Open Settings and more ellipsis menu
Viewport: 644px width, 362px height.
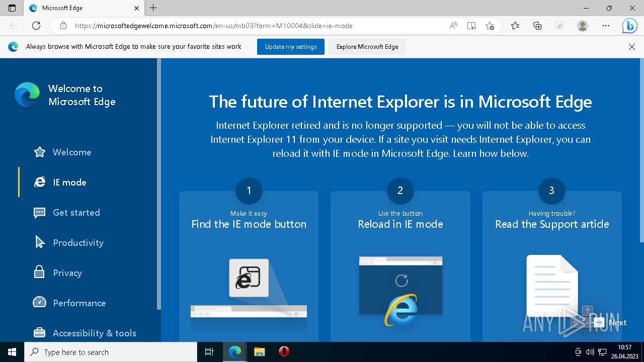(x=606, y=26)
